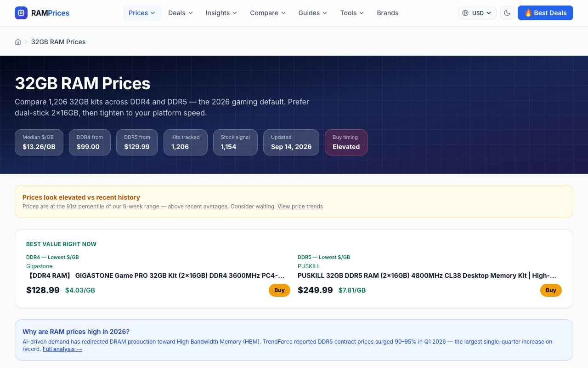Click the Gigastone brand name
588x368 pixels.
pyautogui.click(x=40, y=266)
